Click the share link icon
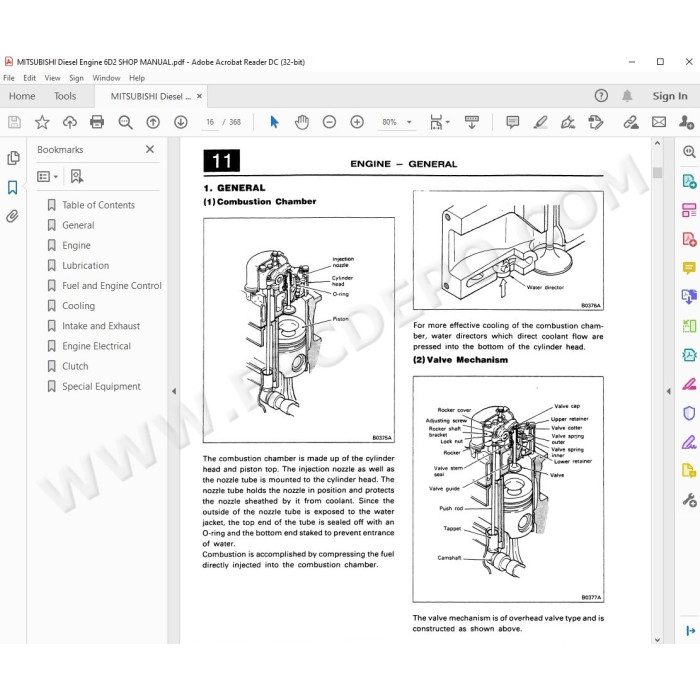 [x=631, y=122]
